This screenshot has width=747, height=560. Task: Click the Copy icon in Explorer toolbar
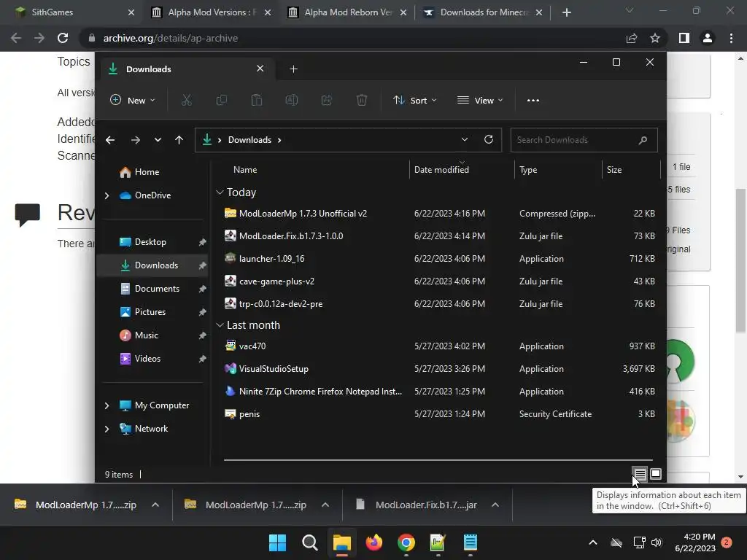tap(222, 100)
